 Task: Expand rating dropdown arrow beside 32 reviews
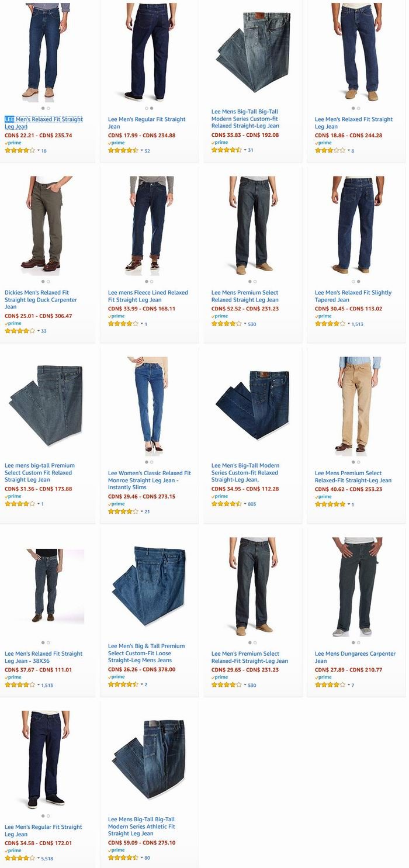pos(142,151)
